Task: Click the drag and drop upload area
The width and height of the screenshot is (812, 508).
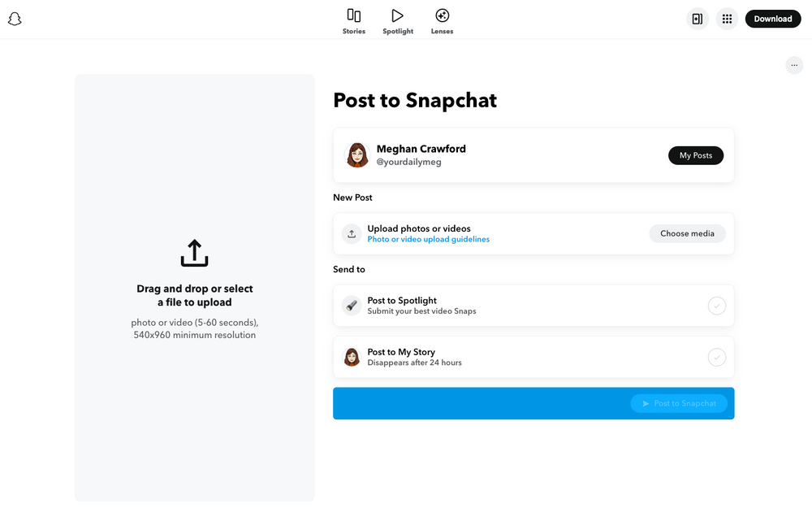Action: pos(194,288)
